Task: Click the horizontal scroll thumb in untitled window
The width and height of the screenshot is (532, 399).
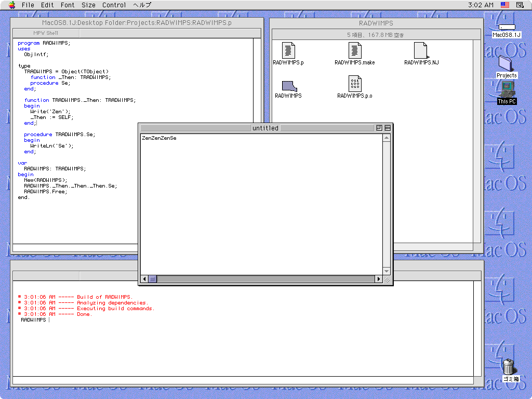Action: 152,279
